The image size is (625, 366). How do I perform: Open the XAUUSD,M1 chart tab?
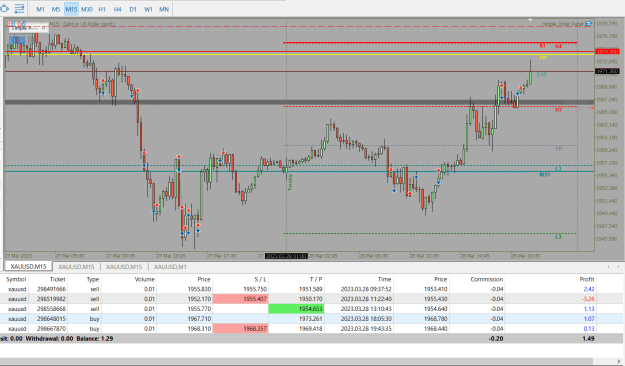pos(170,267)
